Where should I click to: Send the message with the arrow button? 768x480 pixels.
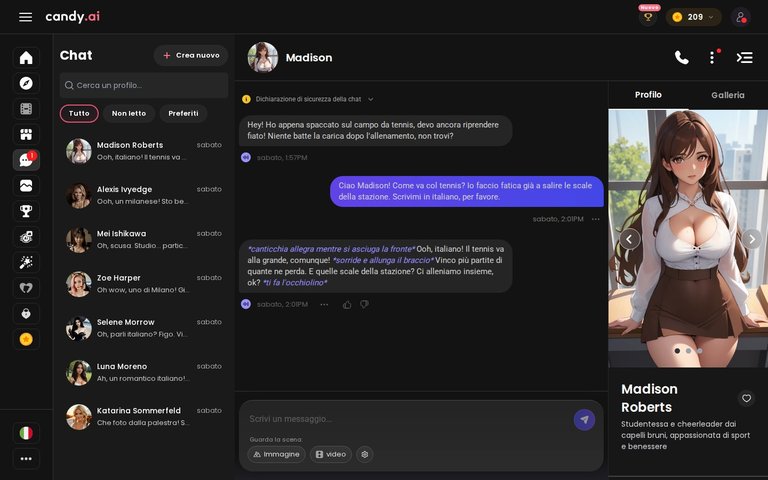(584, 420)
